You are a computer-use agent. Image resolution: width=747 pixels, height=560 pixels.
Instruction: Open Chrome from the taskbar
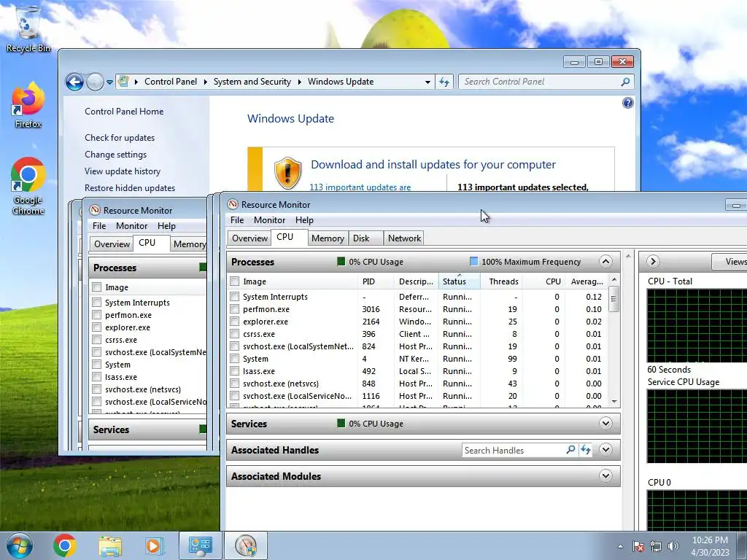click(x=65, y=545)
